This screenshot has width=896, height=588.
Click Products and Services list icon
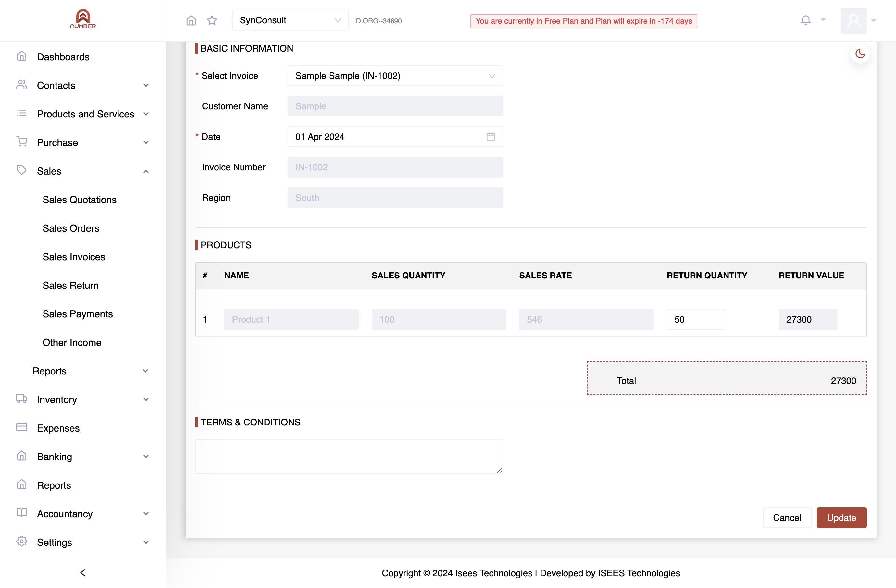[22, 114]
